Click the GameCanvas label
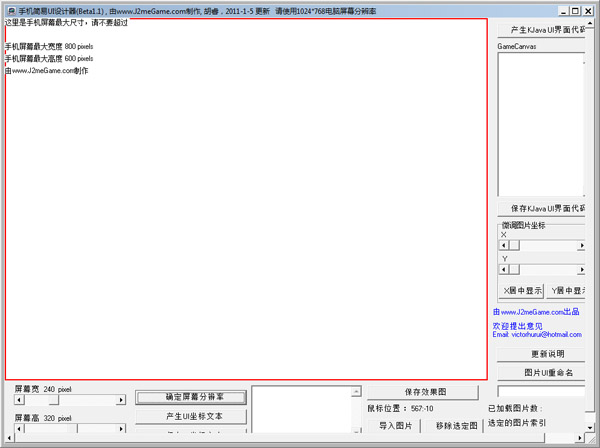This screenshot has height=448, width=600. 517,46
